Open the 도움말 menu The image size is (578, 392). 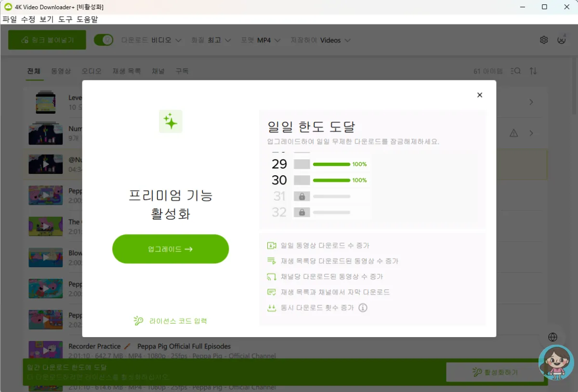point(87,19)
